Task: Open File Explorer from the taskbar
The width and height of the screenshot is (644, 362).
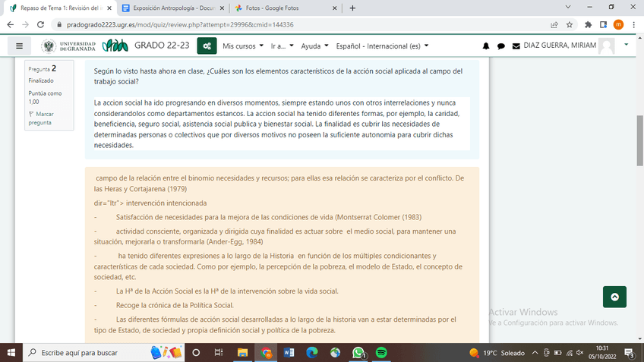Action: click(242, 353)
